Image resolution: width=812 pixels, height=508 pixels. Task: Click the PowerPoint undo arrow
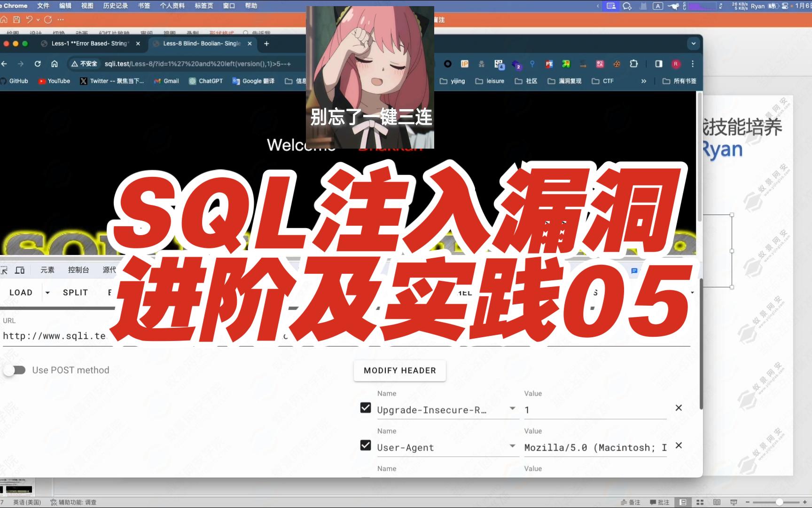(29, 20)
